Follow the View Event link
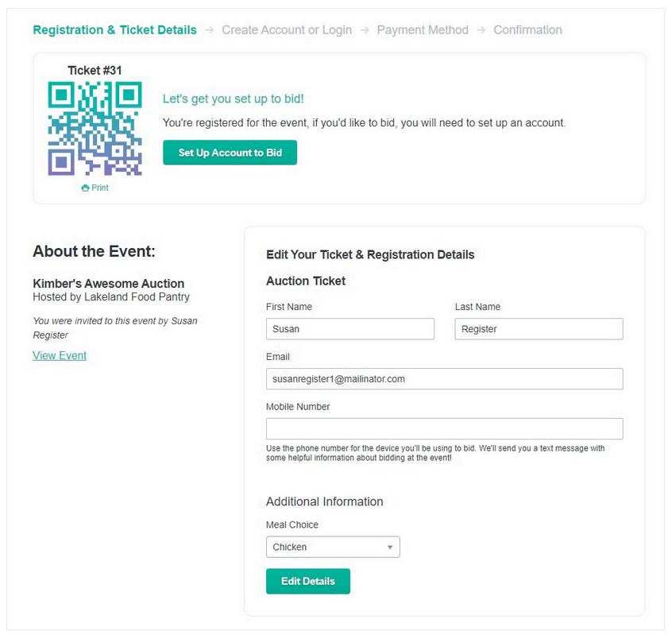The image size is (672, 639). [x=60, y=355]
